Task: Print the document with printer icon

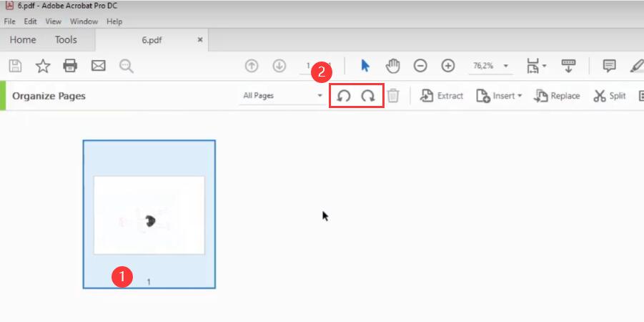Action: [x=70, y=66]
